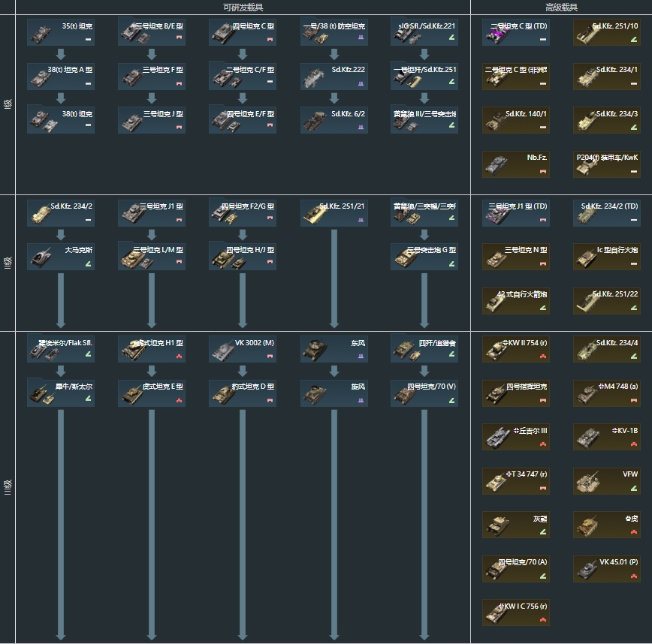Click the 三号坦克 J1 型 (TD) name
This screenshot has height=644, width=652.
coord(518,206)
